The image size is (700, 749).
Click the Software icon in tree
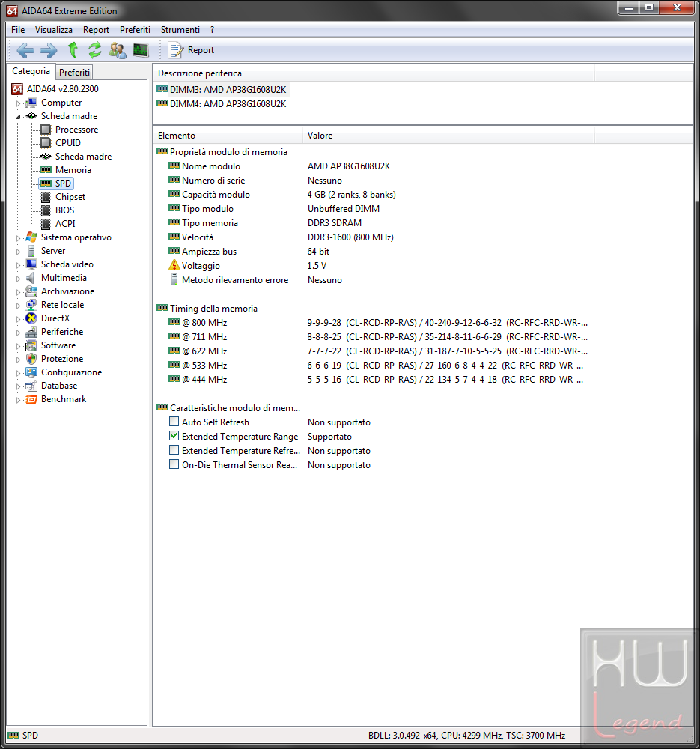pos(31,345)
